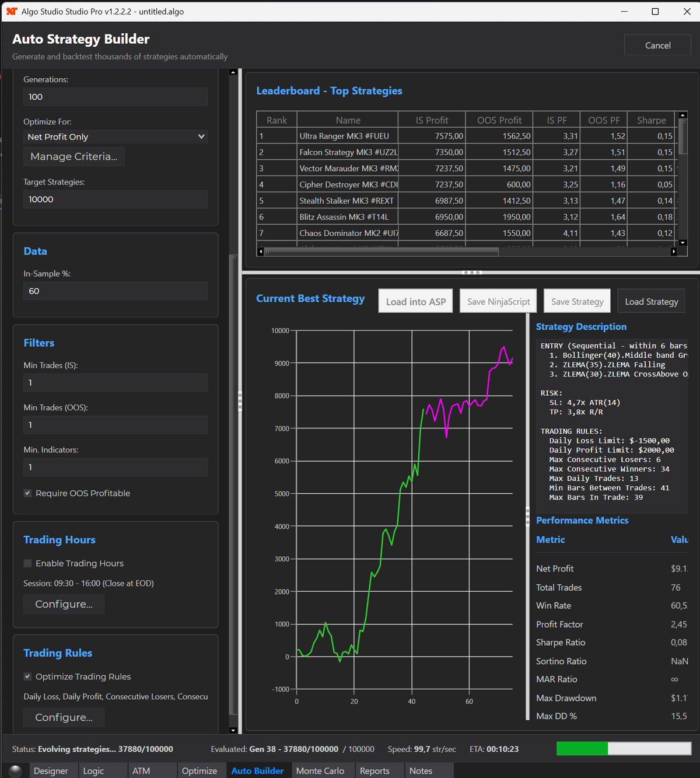The image size is (700, 778).
Task: Click the Algo Studio logo in title bar
Action: 12,11
